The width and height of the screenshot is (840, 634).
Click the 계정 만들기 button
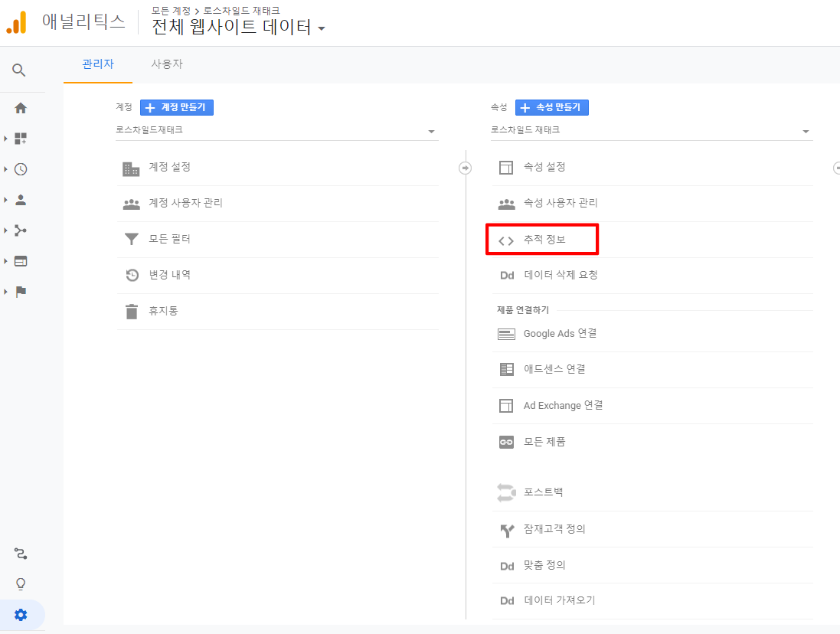tap(177, 106)
